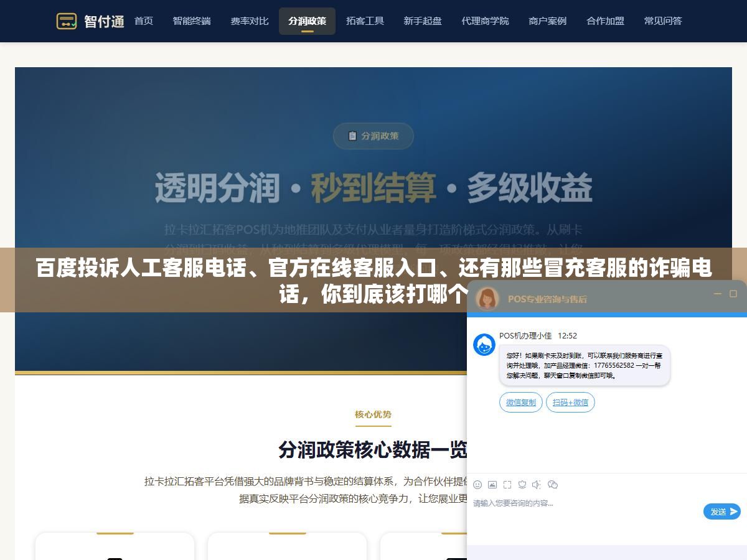Select the 分润政策 nav tab
Image resolution: width=747 pixels, height=560 pixels.
[307, 21]
